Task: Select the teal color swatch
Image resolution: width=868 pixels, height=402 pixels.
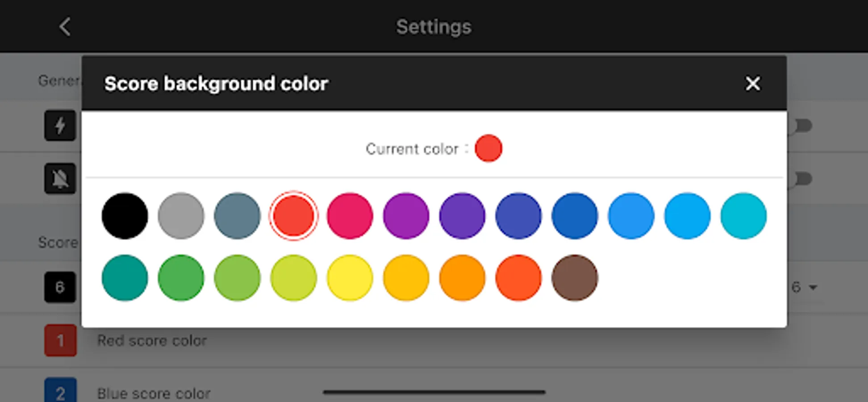Action: tap(125, 278)
